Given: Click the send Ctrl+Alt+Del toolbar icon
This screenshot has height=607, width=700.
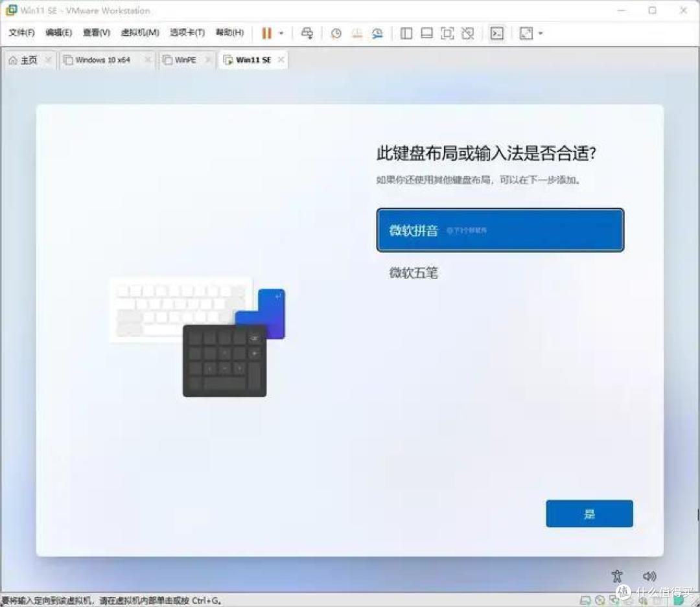Looking at the screenshot, I should tap(307, 33).
